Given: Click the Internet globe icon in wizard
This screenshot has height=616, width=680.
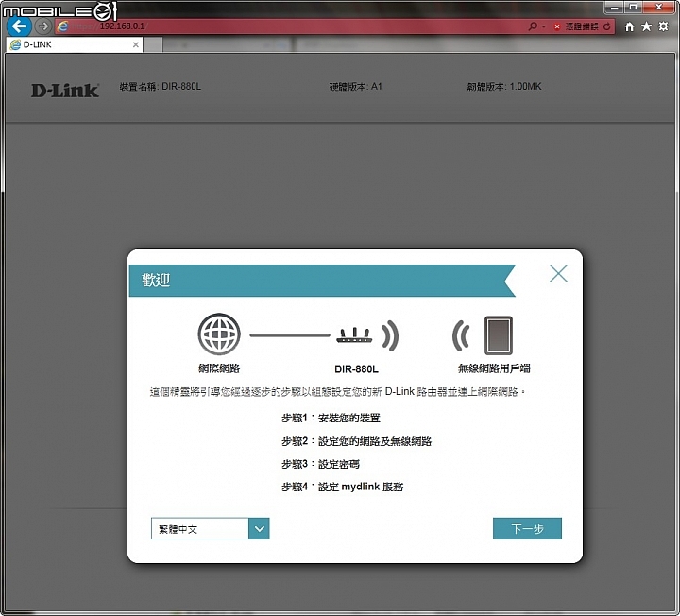Looking at the screenshot, I should 219,334.
